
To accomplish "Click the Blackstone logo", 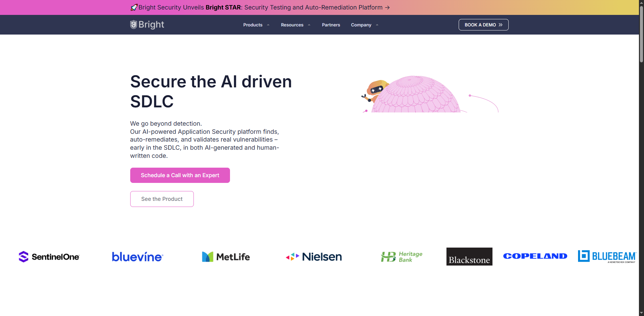I will [x=469, y=257].
